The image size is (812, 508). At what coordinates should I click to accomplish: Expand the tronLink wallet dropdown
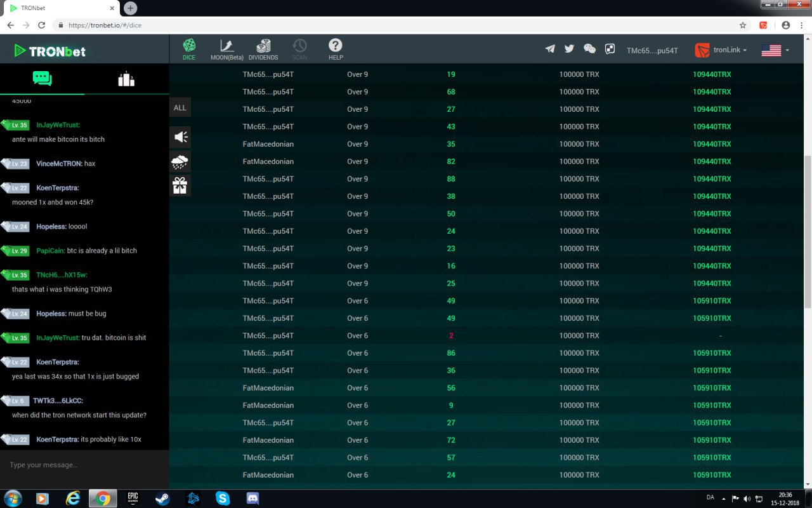coord(721,50)
